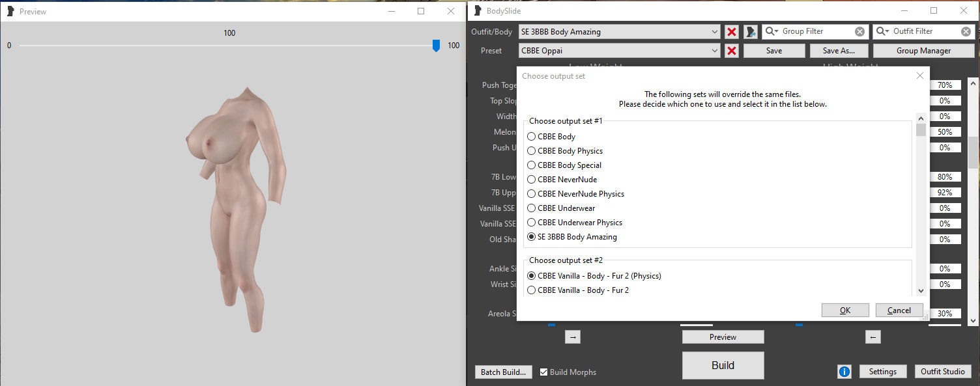Maximize the Preview window
The width and height of the screenshot is (980, 386).
point(421,11)
